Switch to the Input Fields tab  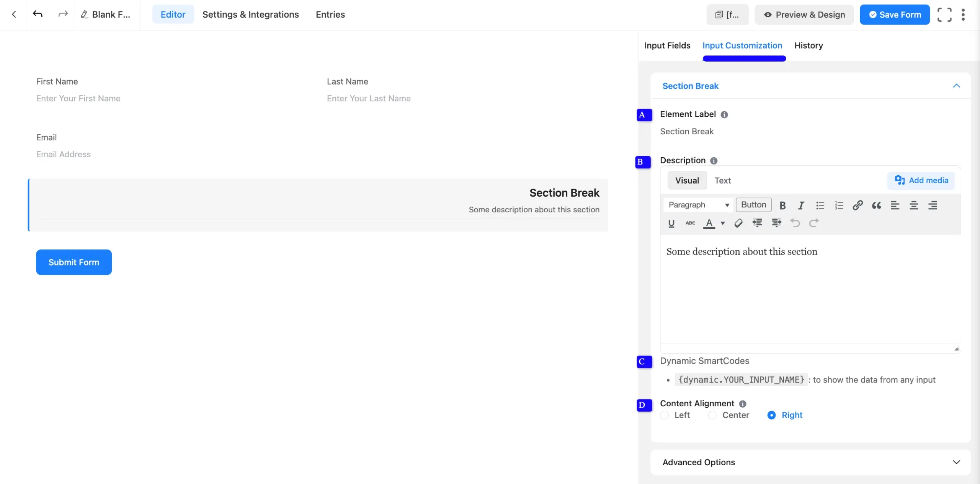pos(667,46)
